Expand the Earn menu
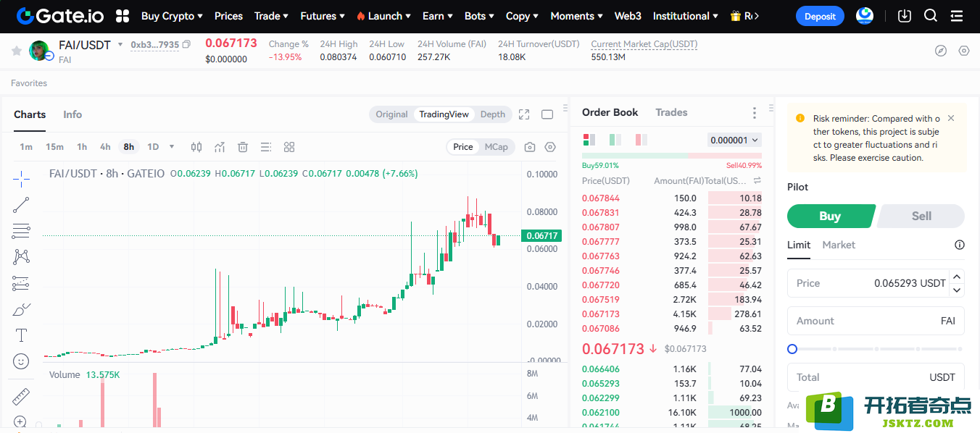Screen dimensions: 980x433 [x=438, y=16]
